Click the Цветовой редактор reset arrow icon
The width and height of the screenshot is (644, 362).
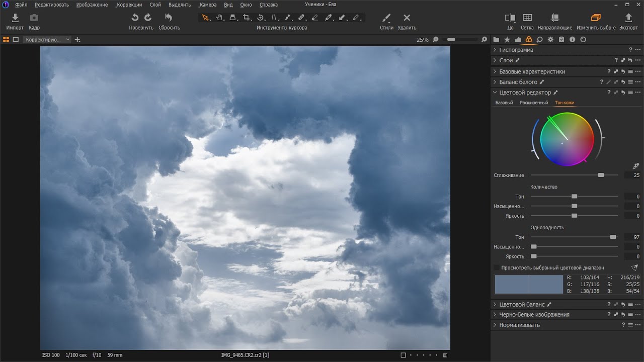pyautogui.click(x=623, y=93)
